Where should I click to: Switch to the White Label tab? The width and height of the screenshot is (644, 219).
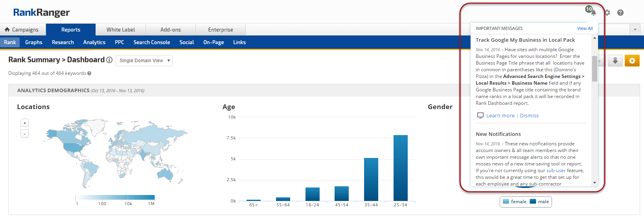[121, 30]
